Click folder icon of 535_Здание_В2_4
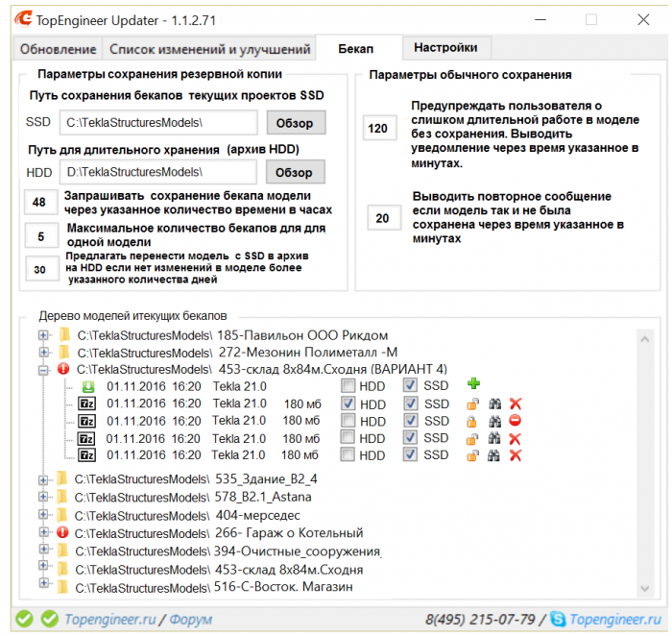The width and height of the screenshot is (672, 636). point(62,478)
